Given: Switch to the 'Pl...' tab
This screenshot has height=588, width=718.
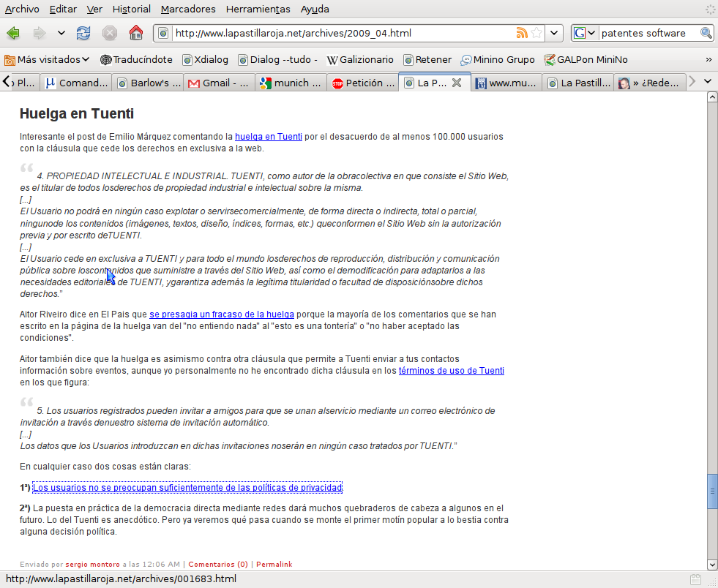Looking at the screenshot, I should click(26, 83).
